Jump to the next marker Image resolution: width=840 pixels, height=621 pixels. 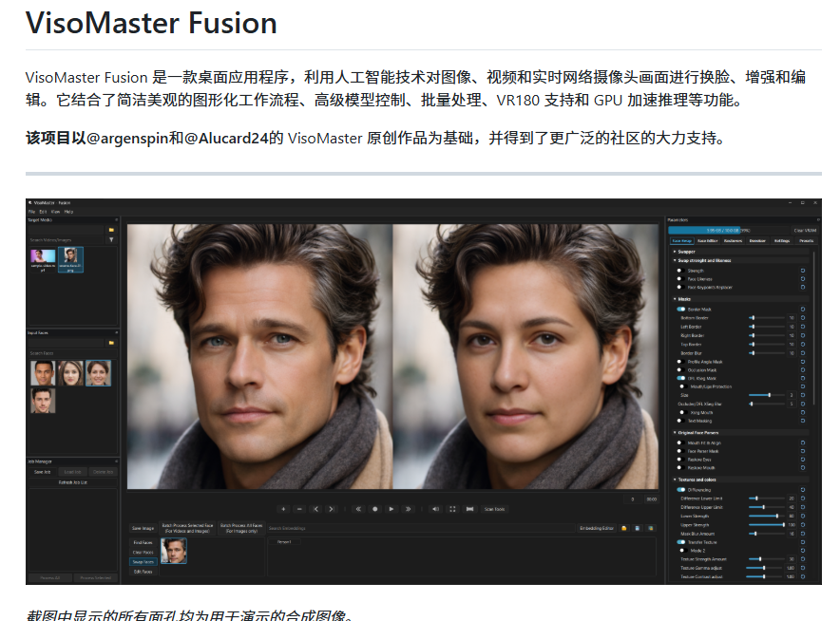pos(331,509)
